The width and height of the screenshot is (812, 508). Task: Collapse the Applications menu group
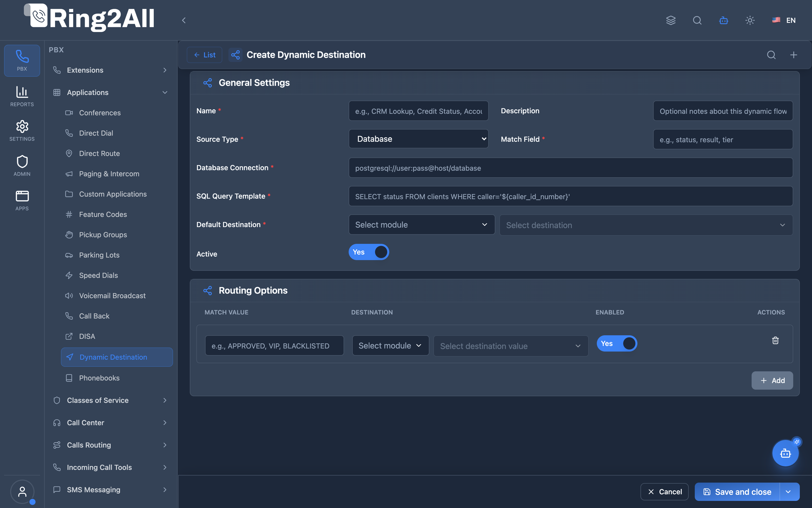[x=110, y=92]
